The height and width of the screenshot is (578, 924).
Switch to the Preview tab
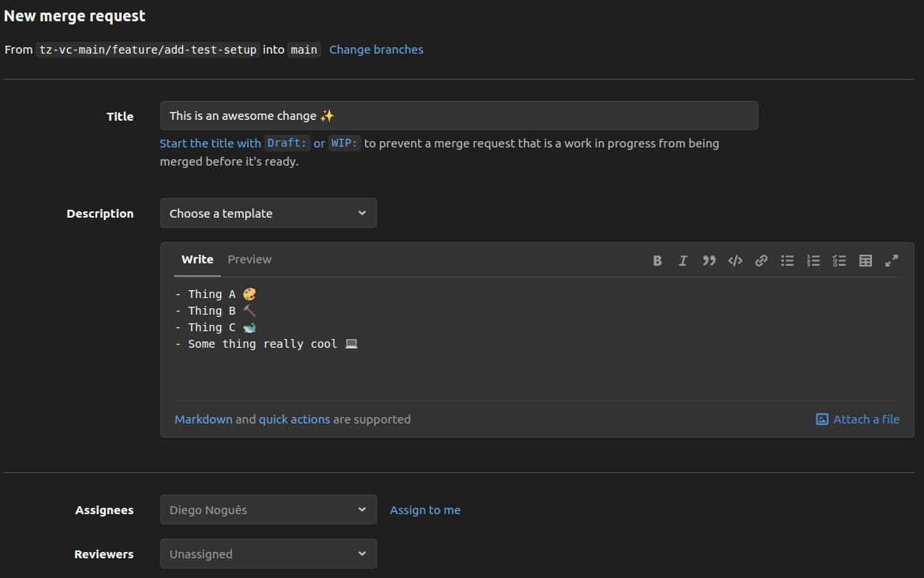pyautogui.click(x=249, y=259)
